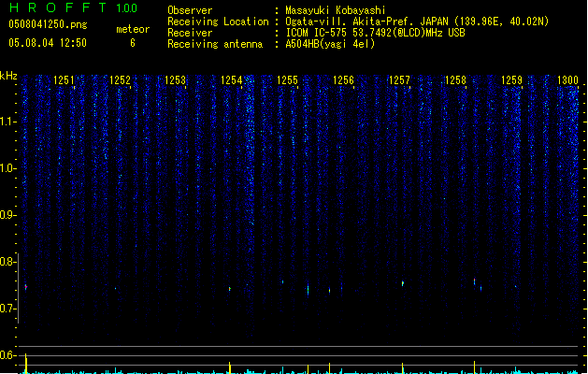Screen dimensions: 588x374
Task: Click the 0.6 kHz axis label
Action: (7, 355)
